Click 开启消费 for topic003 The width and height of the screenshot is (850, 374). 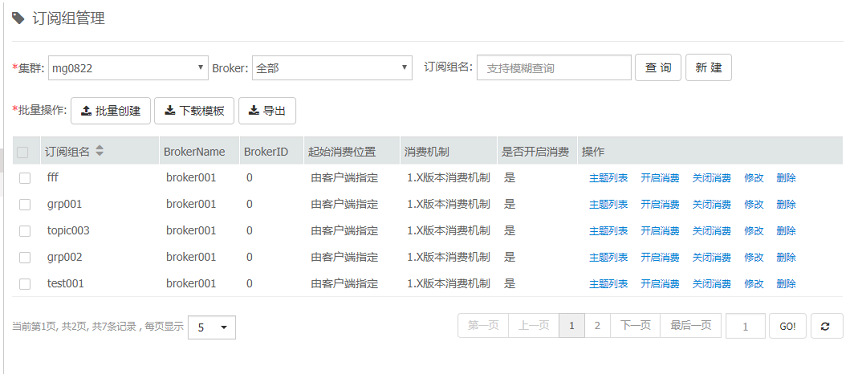pyautogui.click(x=660, y=230)
